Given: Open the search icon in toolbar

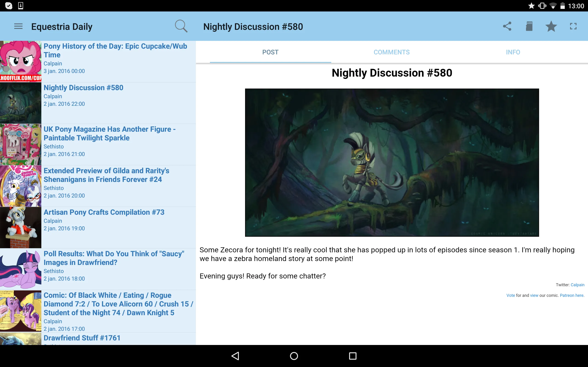Looking at the screenshot, I should [181, 27].
